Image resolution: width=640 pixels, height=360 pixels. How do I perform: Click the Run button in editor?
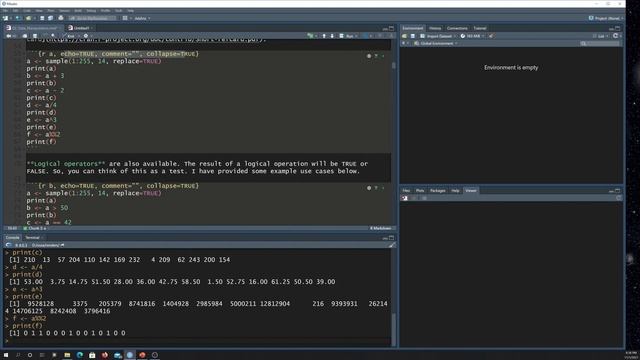click(347, 36)
